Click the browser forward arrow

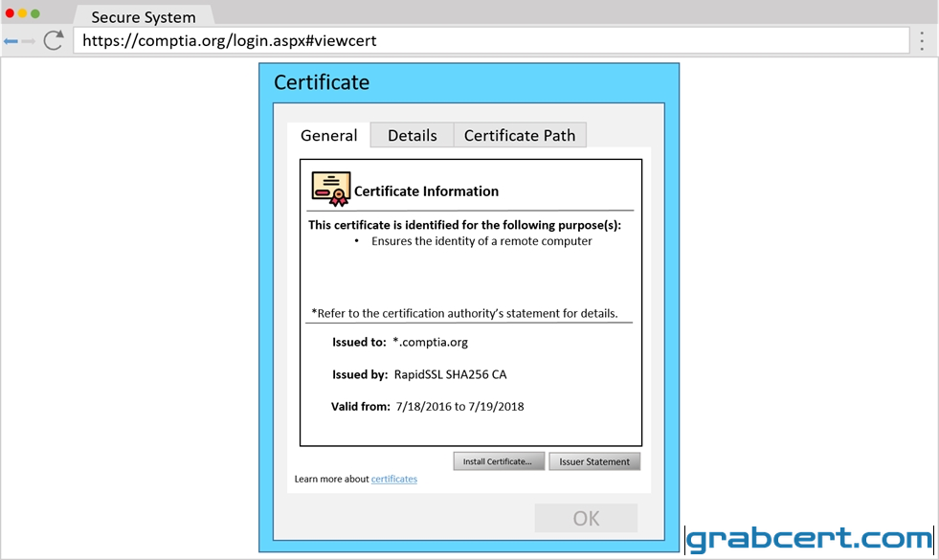click(28, 41)
